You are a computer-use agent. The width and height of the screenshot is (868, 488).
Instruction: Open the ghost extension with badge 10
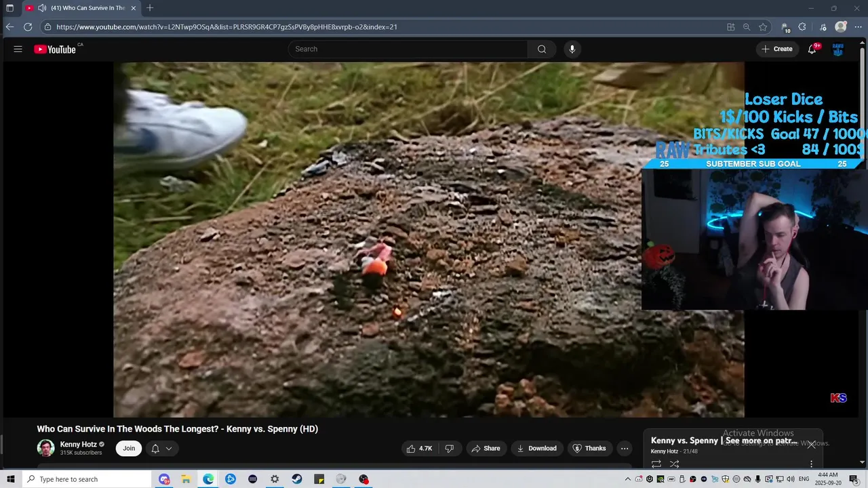tap(785, 28)
